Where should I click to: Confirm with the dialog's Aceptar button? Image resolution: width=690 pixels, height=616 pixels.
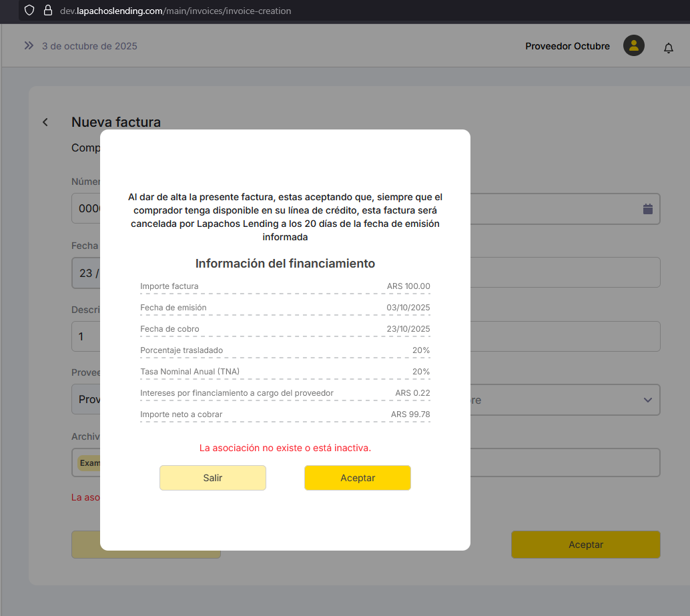[358, 478]
